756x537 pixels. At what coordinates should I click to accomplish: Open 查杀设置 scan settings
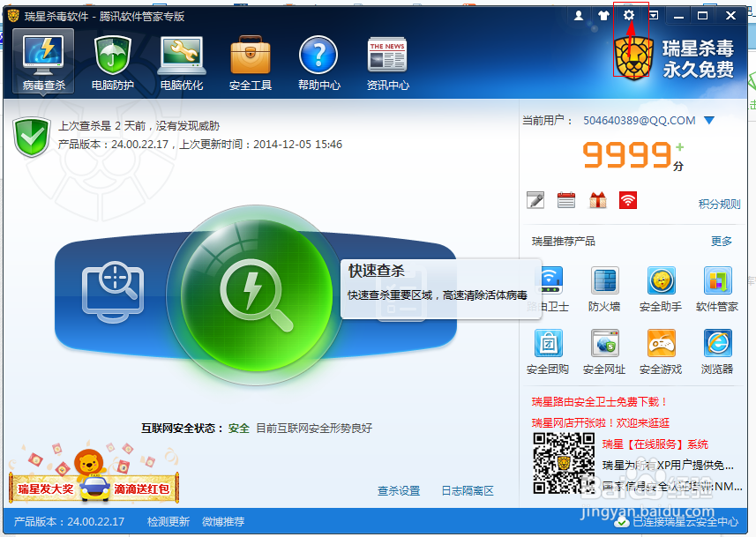[x=399, y=491]
